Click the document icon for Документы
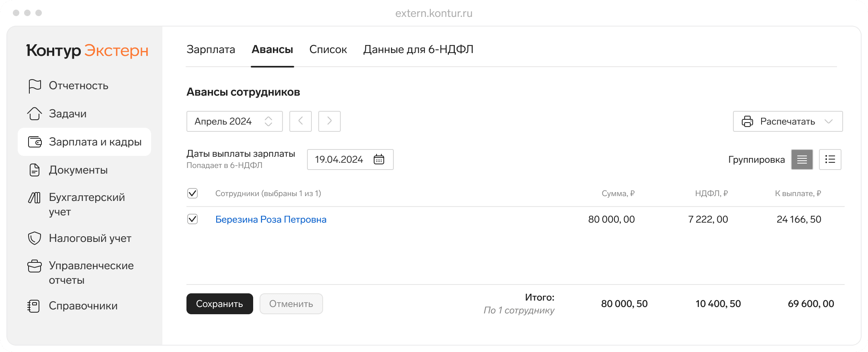Screen dimensions: 868x352 (x=35, y=170)
